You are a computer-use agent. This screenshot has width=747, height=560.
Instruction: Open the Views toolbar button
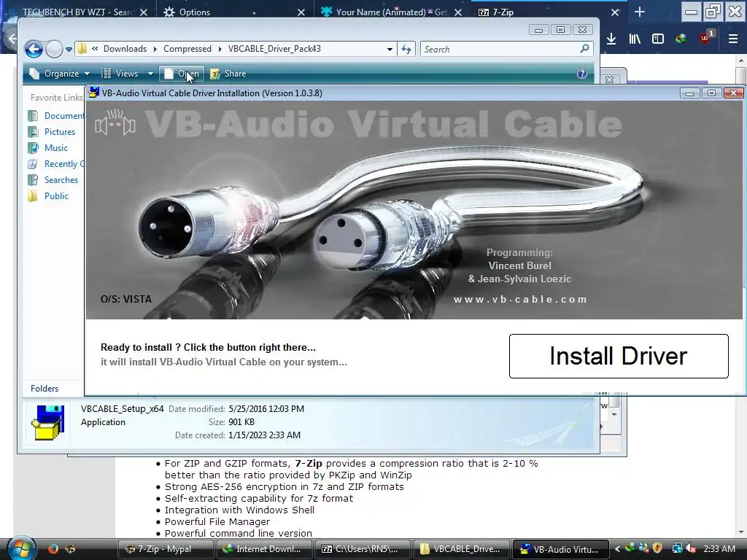coord(120,74)
